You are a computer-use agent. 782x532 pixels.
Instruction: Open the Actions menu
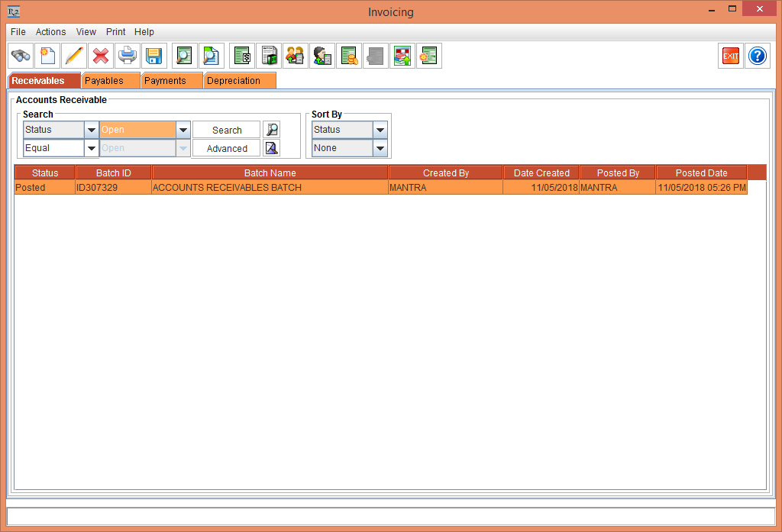point(50,32)
